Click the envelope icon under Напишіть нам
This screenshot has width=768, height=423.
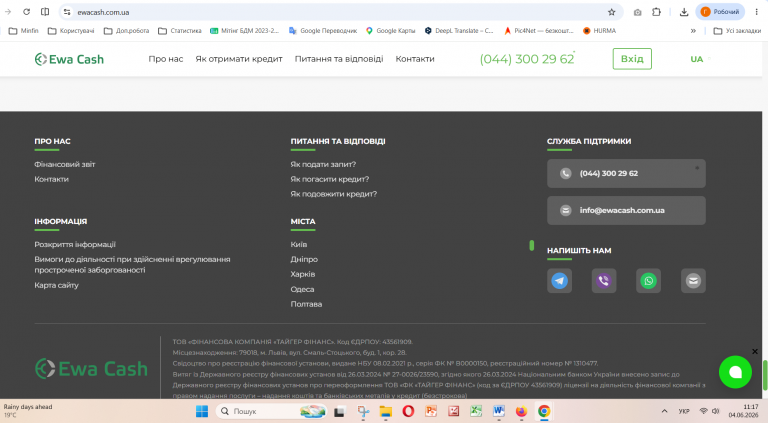coord(693,281)
